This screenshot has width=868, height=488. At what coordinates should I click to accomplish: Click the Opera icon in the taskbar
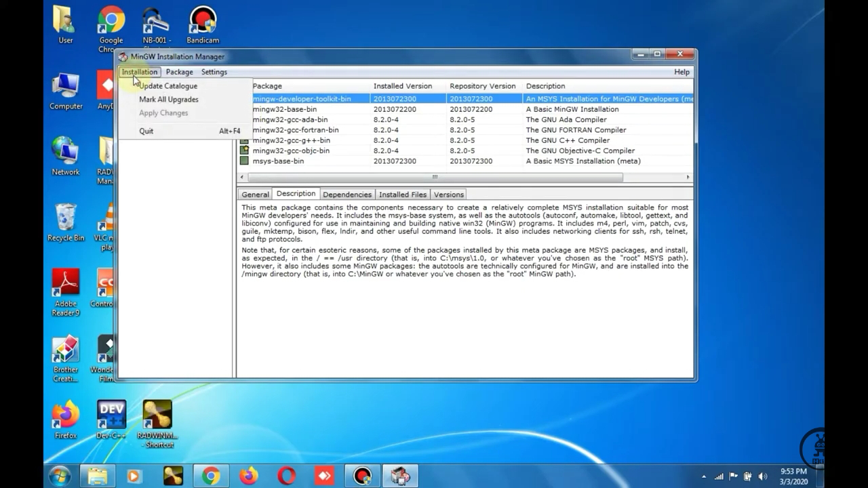coord(286,476)
